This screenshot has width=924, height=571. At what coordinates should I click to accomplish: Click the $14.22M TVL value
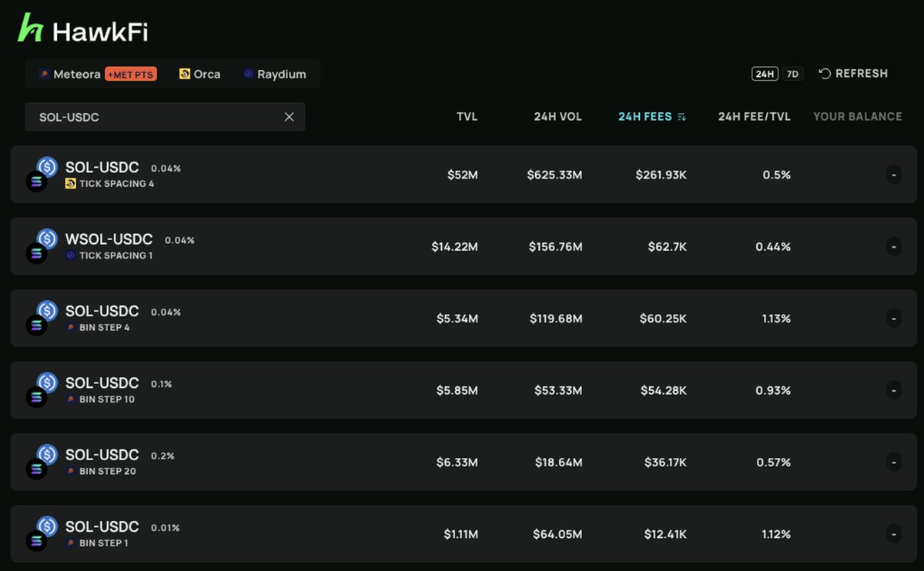[x=454, y=246]
